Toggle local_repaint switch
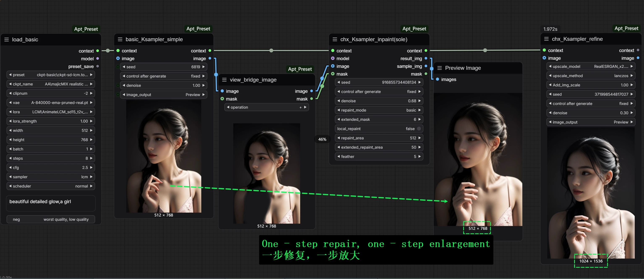Screen dimensions: 644x279 tap(419, 129)
